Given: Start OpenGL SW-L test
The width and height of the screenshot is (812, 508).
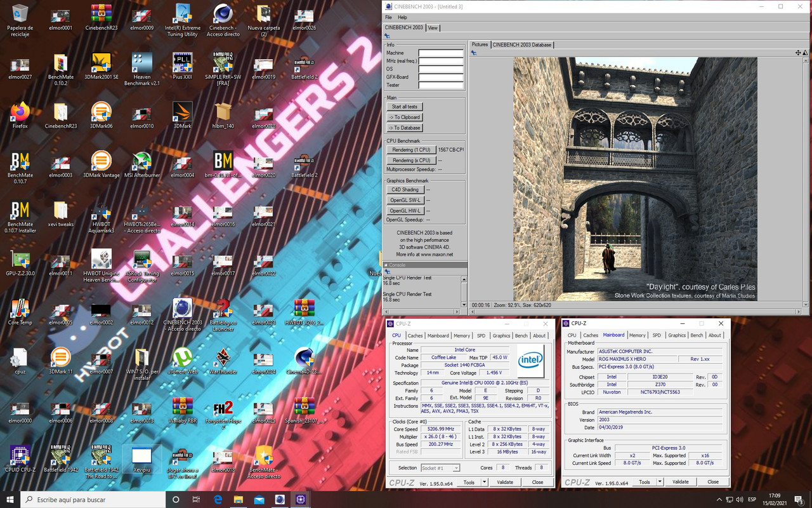Looking at the screenshot, I should point(405,201).
